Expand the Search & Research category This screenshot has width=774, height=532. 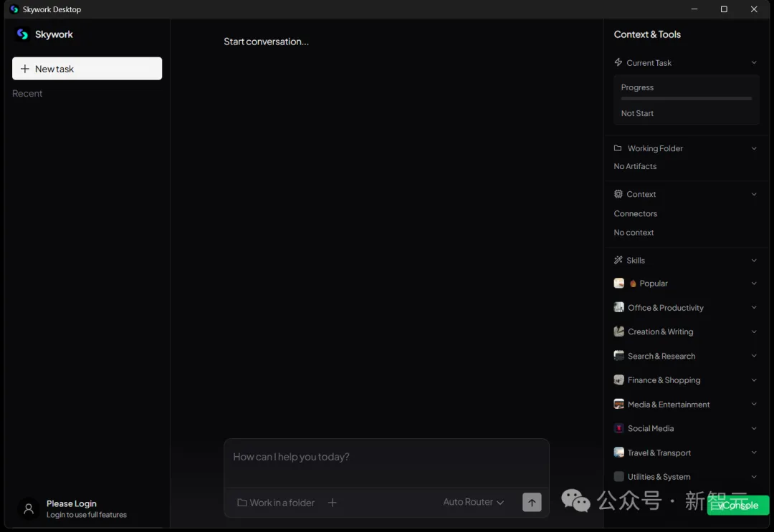pos(753,356)
